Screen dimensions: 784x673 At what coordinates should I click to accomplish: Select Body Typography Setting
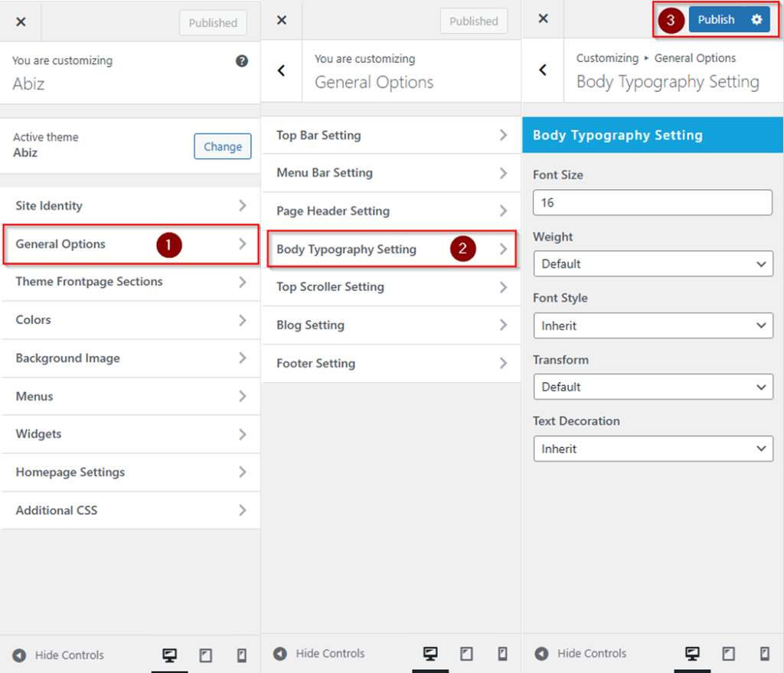tap(390, 250)
